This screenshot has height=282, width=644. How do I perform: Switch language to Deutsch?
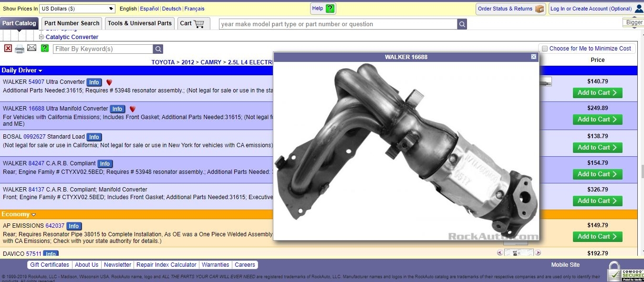click(172, 9)
